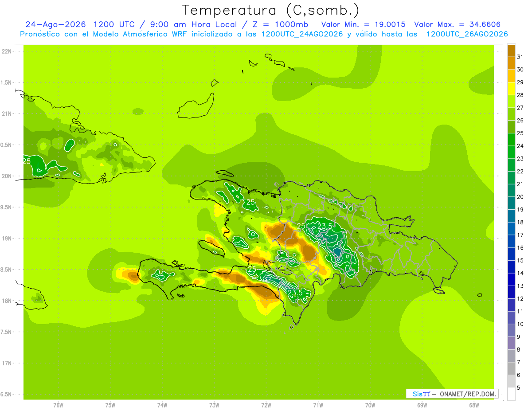Select 'Valor Min. = 19.0015' text
The width and height of the screenshot is (532, 411).
point(363,24)
